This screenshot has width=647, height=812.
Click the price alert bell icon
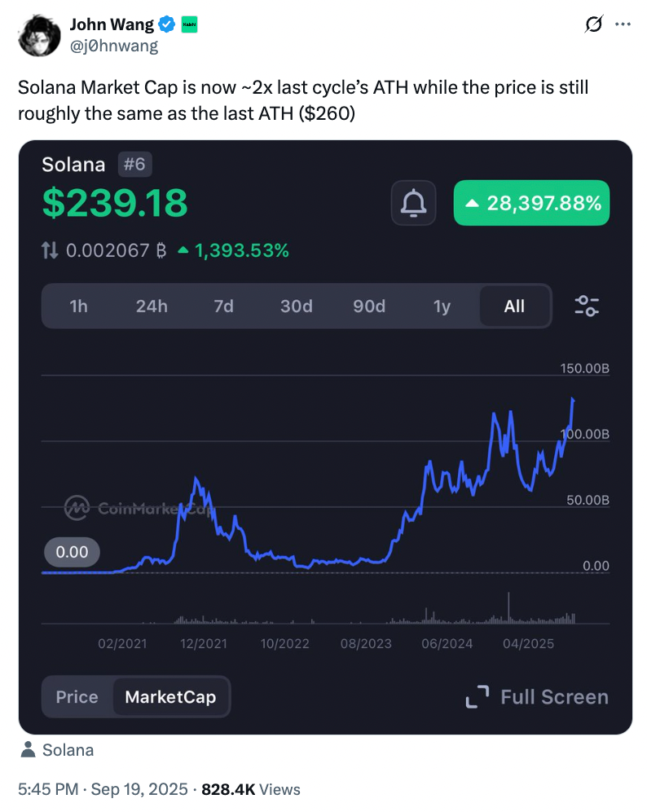point(414,203)
